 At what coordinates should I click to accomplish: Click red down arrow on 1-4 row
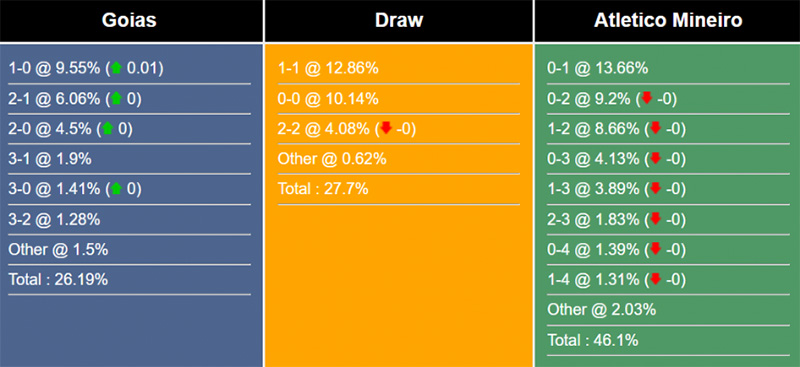[x=656, y=279]
